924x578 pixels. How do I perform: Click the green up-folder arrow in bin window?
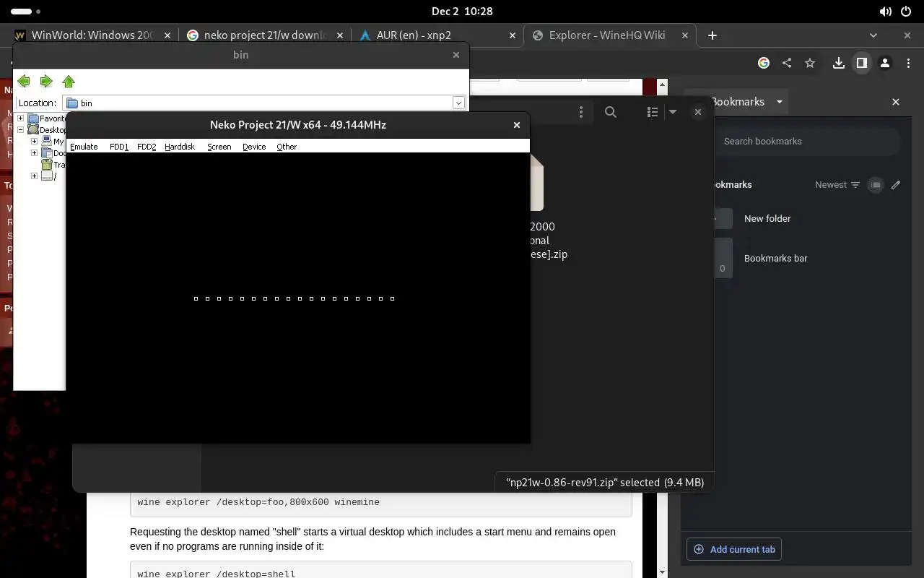coord(69,81)
